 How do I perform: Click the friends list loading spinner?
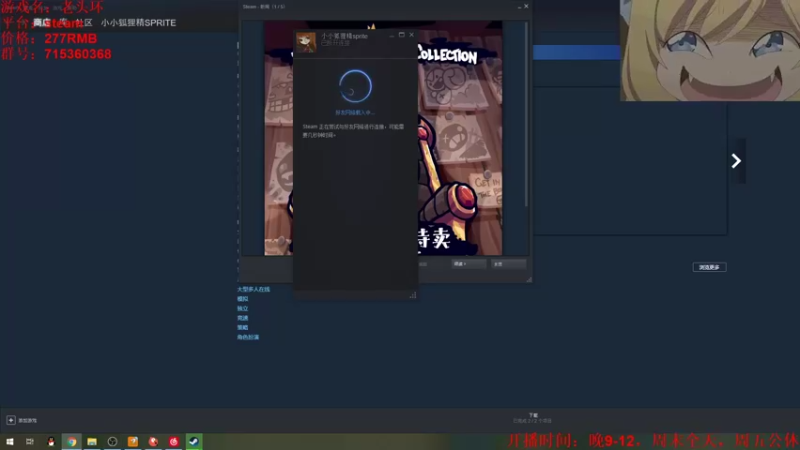tap(355, 86)
